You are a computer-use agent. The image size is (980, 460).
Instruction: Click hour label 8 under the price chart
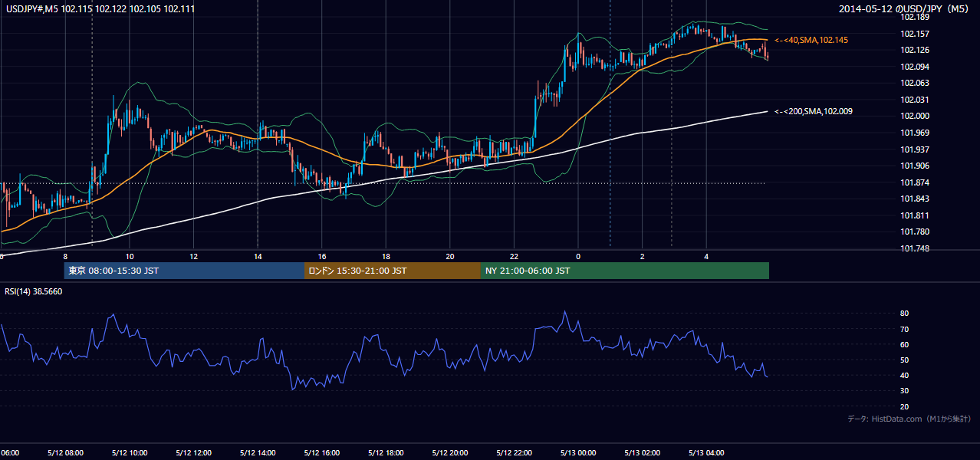pos(65,256)
